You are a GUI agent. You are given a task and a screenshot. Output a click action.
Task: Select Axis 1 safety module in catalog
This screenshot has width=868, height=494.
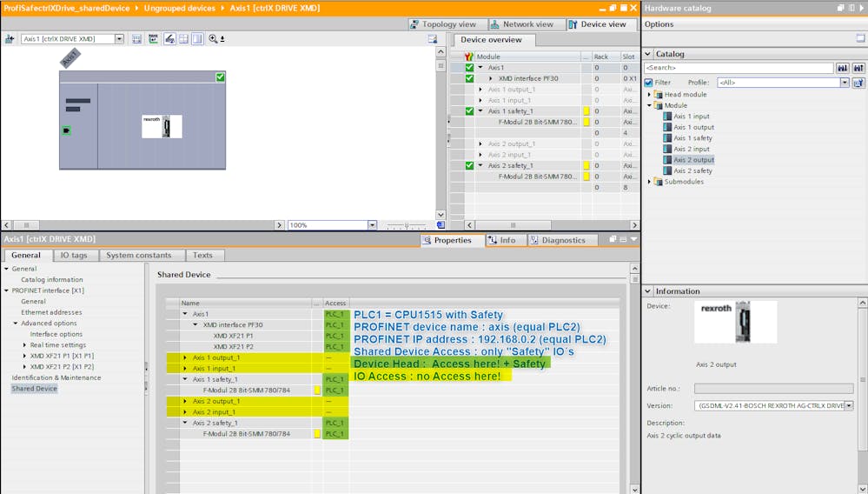(x=692, y=138)
